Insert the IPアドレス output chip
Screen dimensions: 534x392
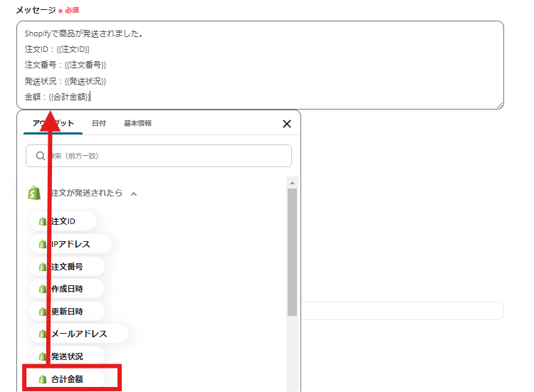pyautogui.click(x=70, y=244)
